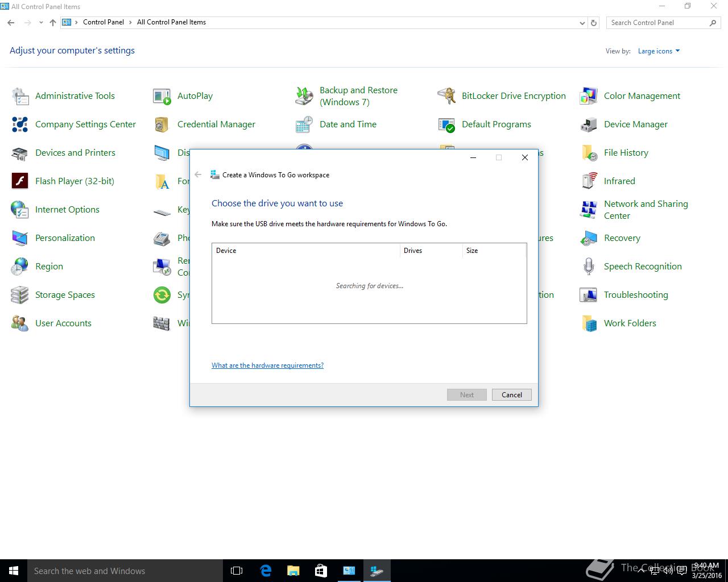Select Control Panel in breadcrumb path

click(x=104, y=22)
